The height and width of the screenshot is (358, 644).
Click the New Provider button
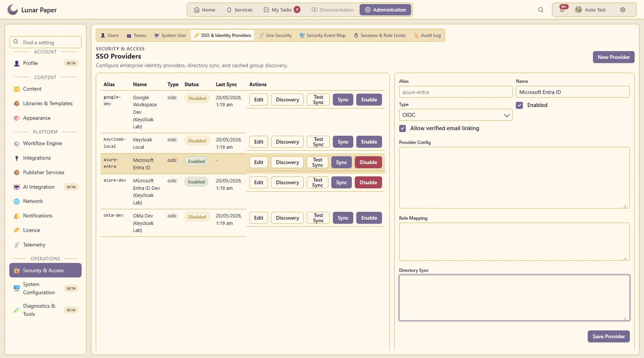click(613, 57)
